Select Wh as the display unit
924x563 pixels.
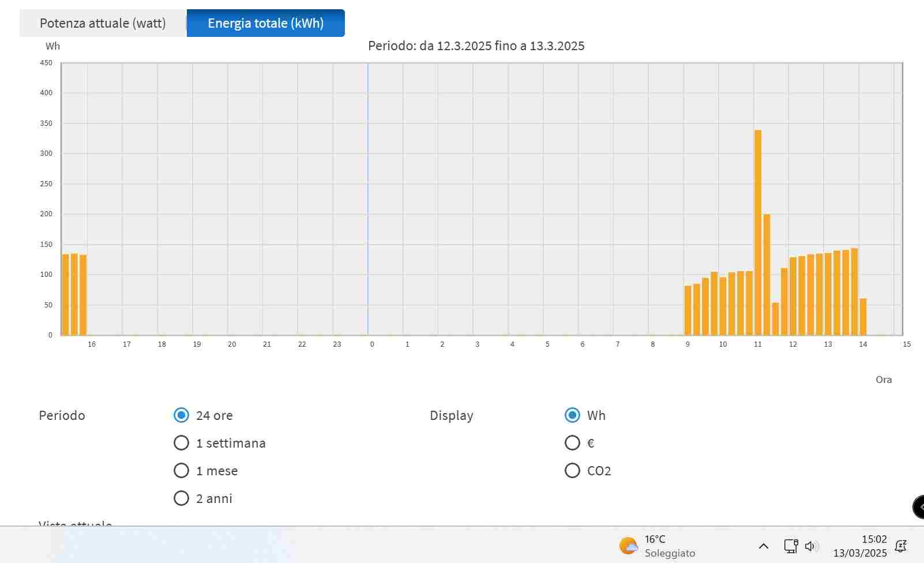(x=572, y=415)
